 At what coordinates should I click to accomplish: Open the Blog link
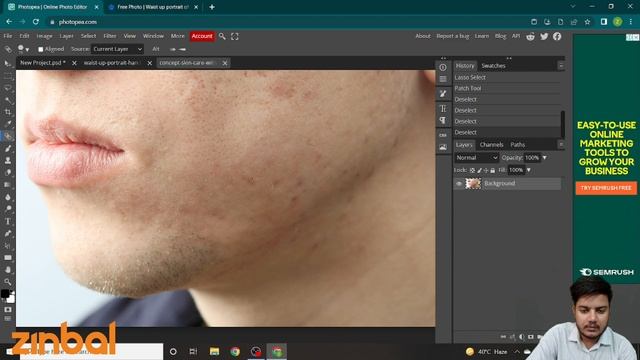tap(500, 36)
